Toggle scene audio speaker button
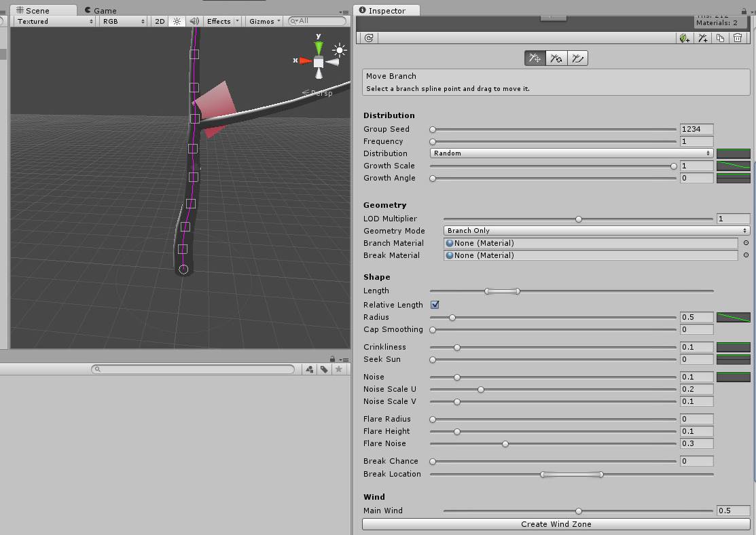Screen dimensions: 756x535 click(194, 21)
